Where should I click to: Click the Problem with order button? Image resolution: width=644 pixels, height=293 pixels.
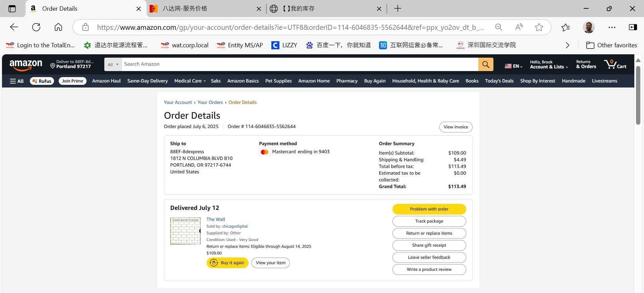coord(429,209)
